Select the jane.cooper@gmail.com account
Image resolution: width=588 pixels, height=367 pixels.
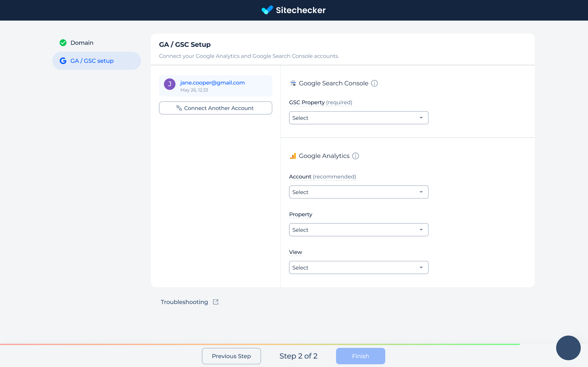(215, 86)
